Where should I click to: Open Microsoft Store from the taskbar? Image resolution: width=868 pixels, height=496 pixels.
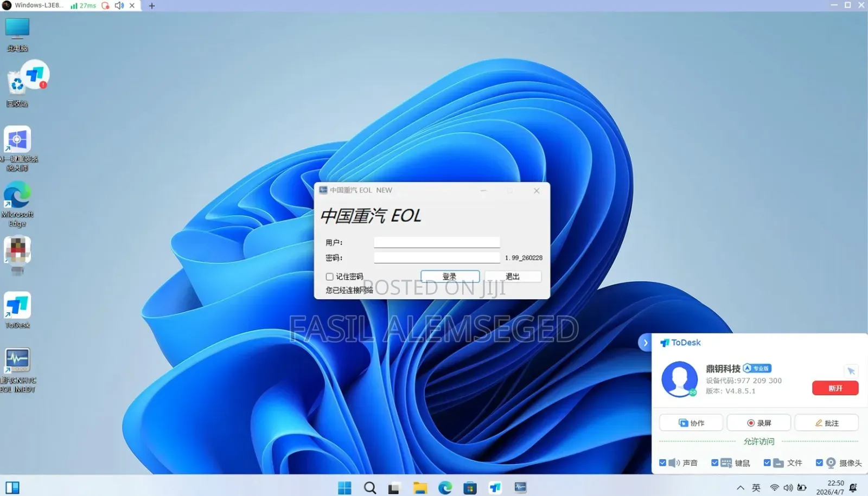pos(470,488)
